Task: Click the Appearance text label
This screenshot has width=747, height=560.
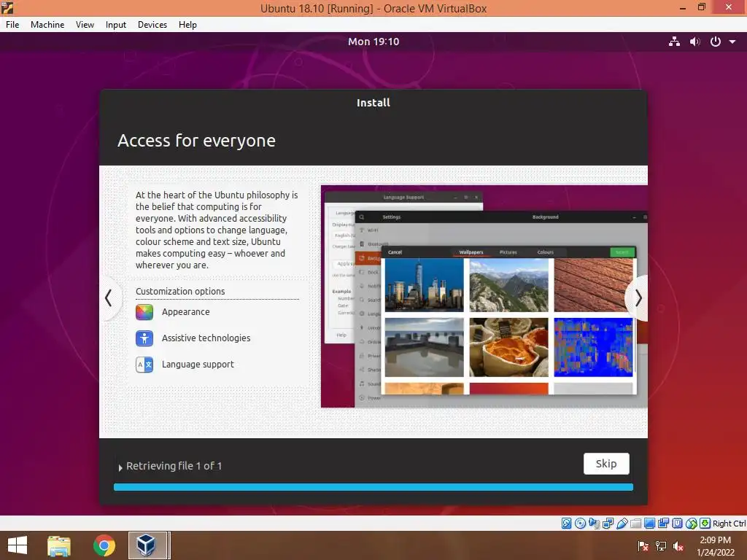Action: click(186, 312)
